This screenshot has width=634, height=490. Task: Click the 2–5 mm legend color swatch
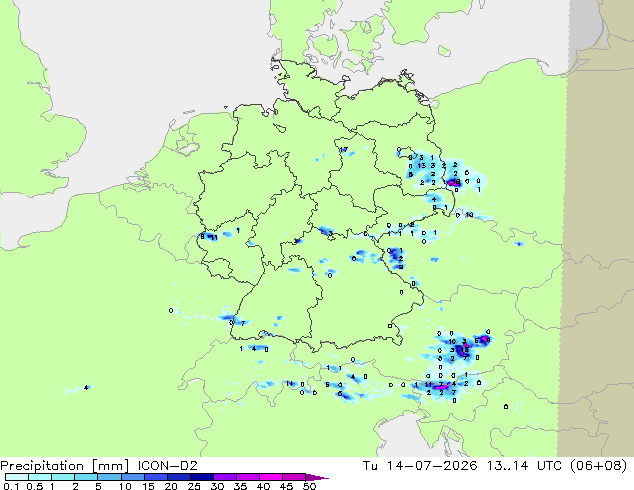(x=86, y=477)
